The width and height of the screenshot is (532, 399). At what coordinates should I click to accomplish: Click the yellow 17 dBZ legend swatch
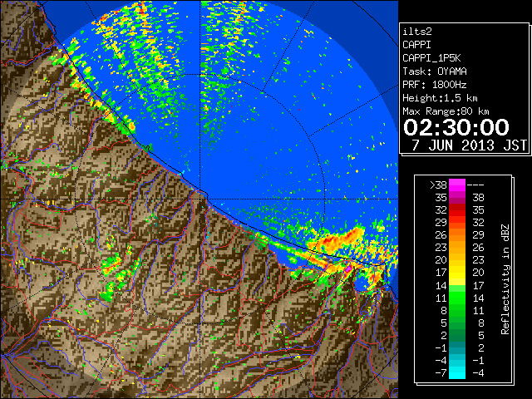(x=457, y=273)
